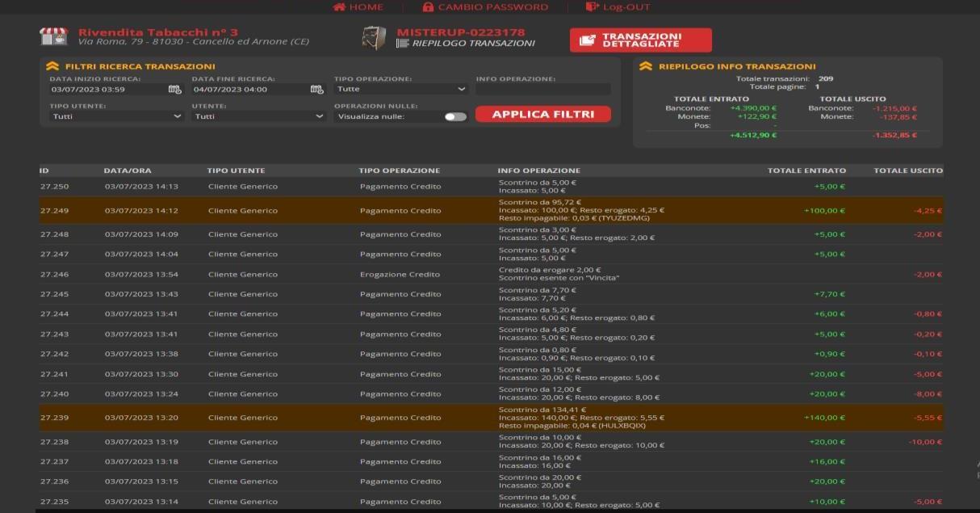Click -4,25 € amount in row 27.249
The height and width of the screenshot is (513, 980).
[x=928, y=211]
